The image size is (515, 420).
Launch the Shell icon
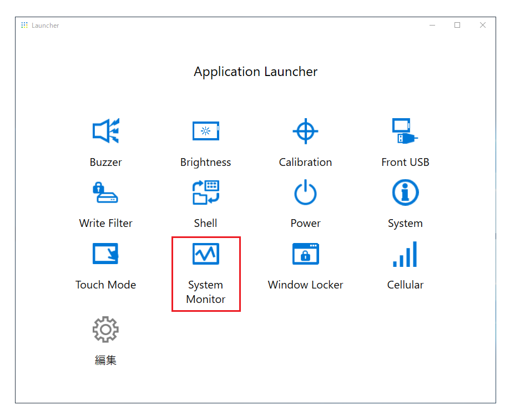(x=205, y=193)
